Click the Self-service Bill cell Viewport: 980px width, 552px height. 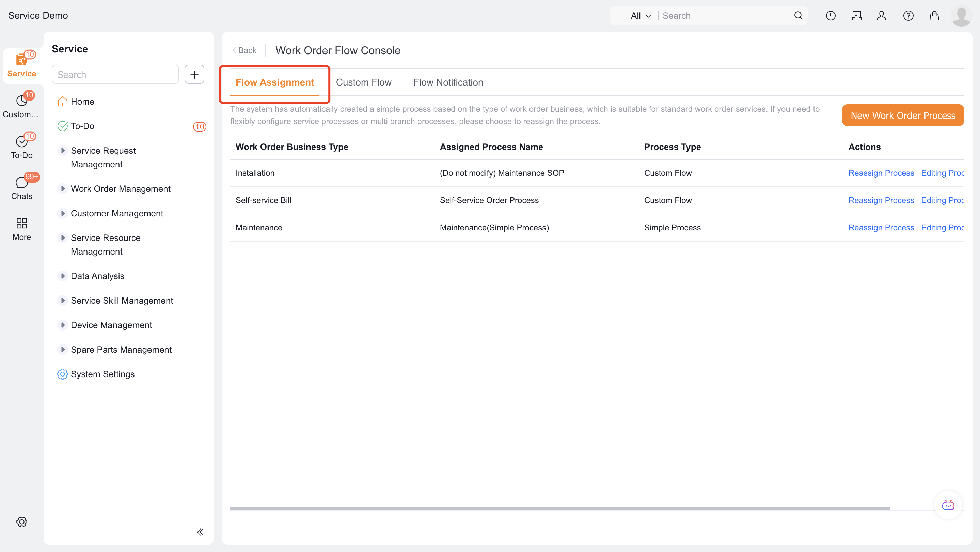[x=263, y=200]
